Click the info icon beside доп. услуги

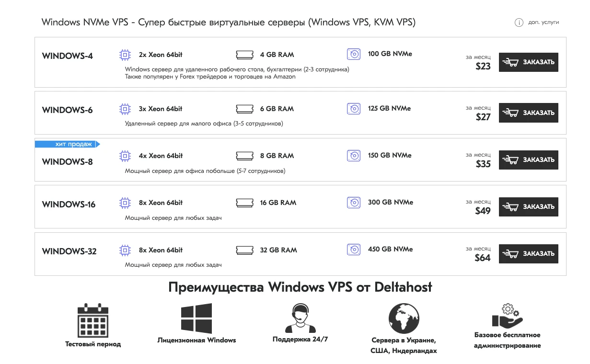[519, 23]
